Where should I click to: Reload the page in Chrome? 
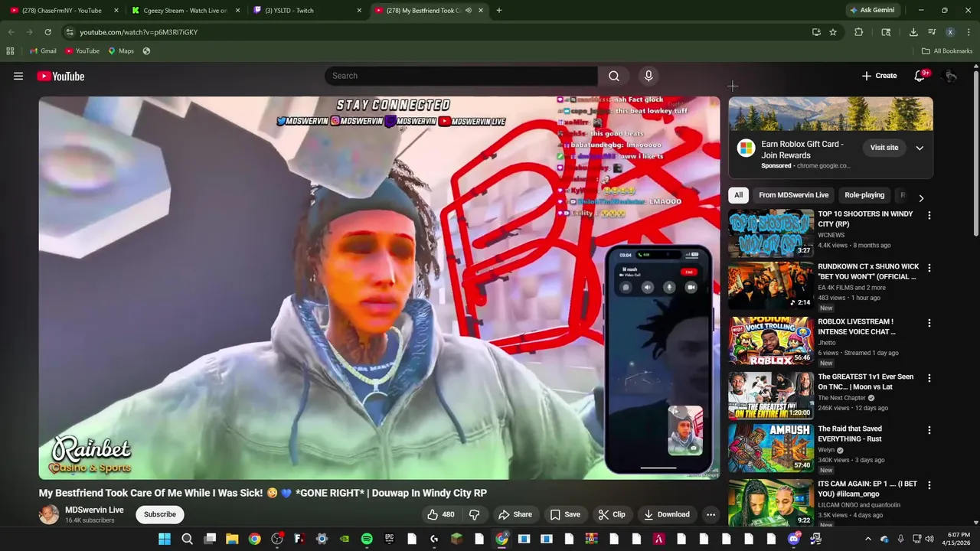coord(47,32)
